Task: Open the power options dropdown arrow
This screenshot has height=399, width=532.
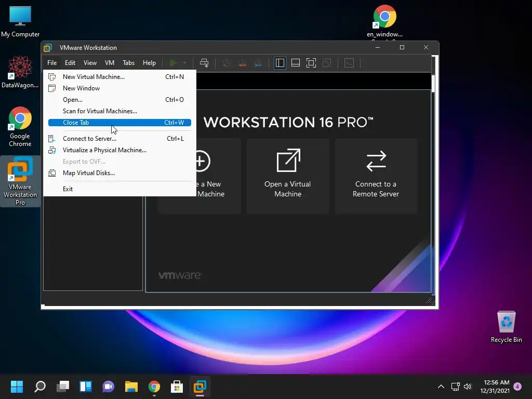Action: 184,63
